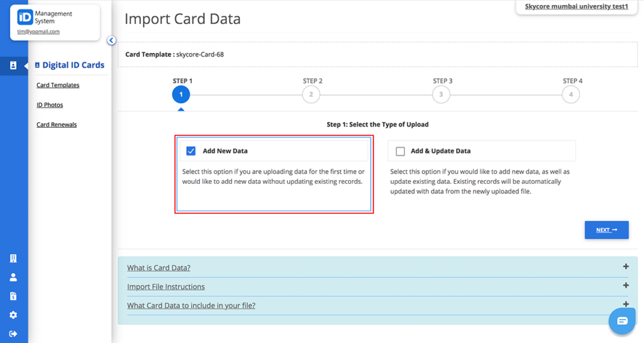
Task: Expand the What is Card Data section
Action: (x=158, y=268)
